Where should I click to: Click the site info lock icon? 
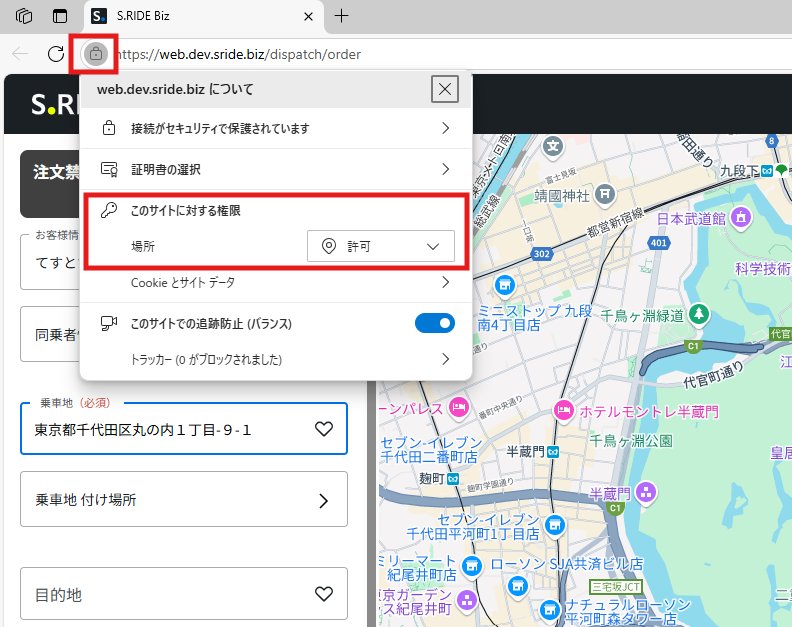[95, 54]
